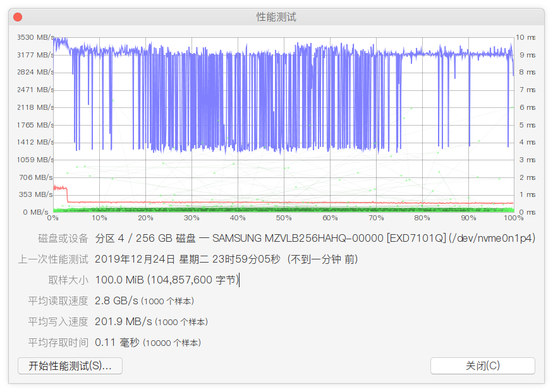The image size is (553, 392).
Task: Click the 10 ms right axis label
Action: (525, 37)
